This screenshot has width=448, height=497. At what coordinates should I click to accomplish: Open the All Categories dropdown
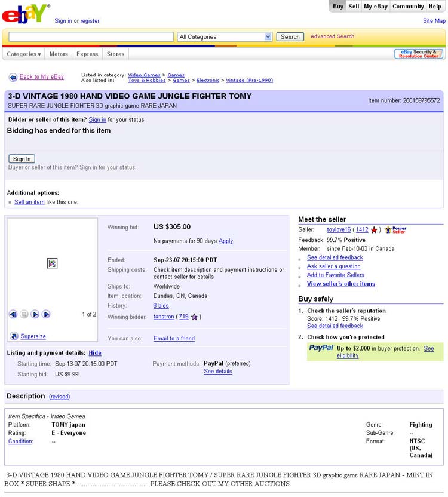(225, 37)
